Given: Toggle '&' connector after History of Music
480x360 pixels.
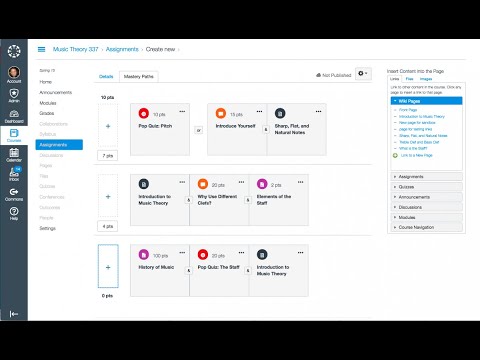Looking at the screenshot, I should tap(189, 271).
